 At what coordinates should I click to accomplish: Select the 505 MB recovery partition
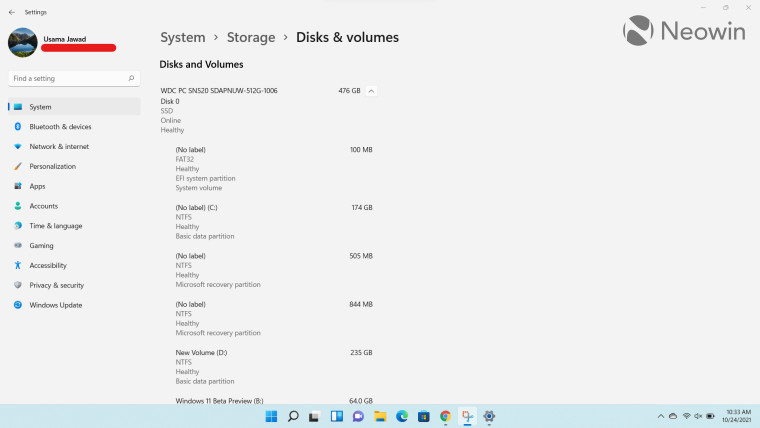(274, 270)
